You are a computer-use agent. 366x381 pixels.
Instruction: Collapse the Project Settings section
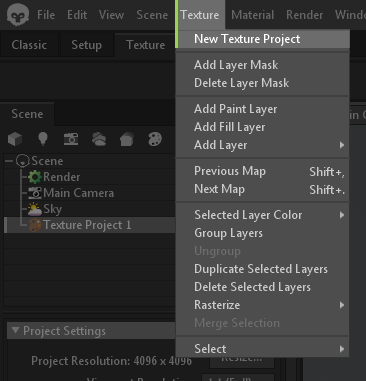click(x=15, y=330)
